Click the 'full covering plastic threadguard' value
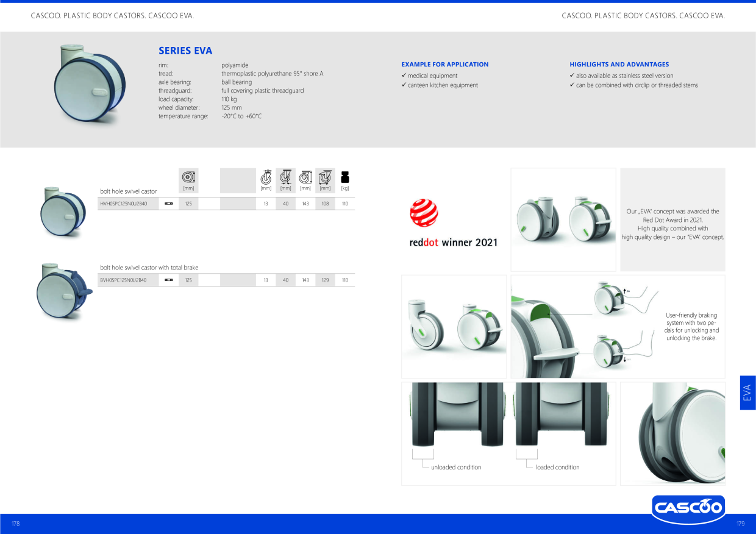Image resolution: width=756 pixels, height=534 pixels. [263, 91]
